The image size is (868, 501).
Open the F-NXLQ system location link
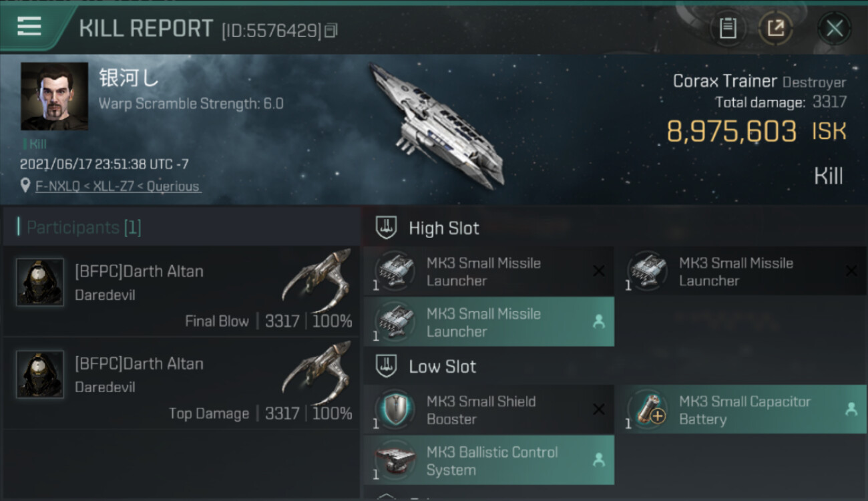point(117,186)
